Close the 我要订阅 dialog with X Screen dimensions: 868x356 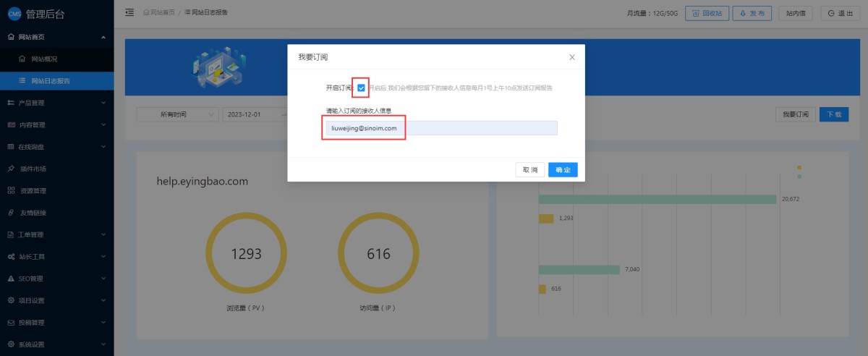coord(572,56)
